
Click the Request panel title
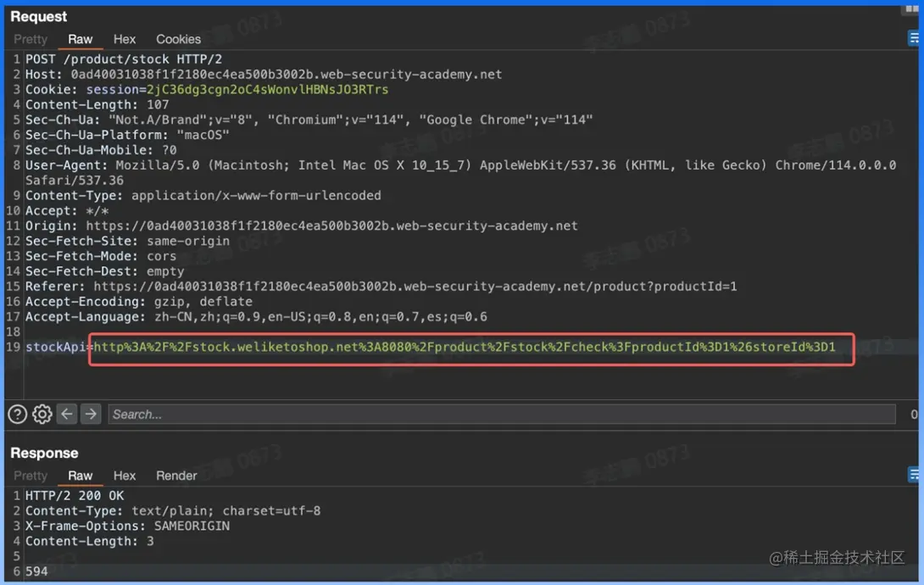click(x=39, y=16)
